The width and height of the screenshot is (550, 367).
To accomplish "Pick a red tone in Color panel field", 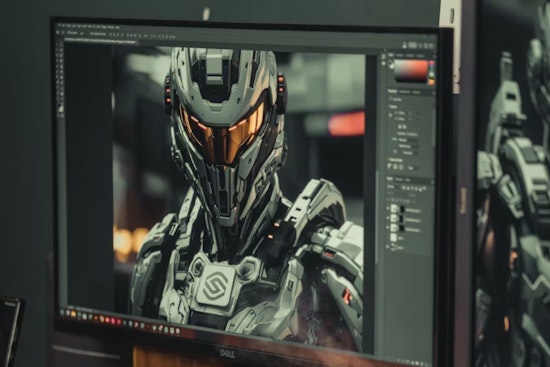I will [422, 66].
